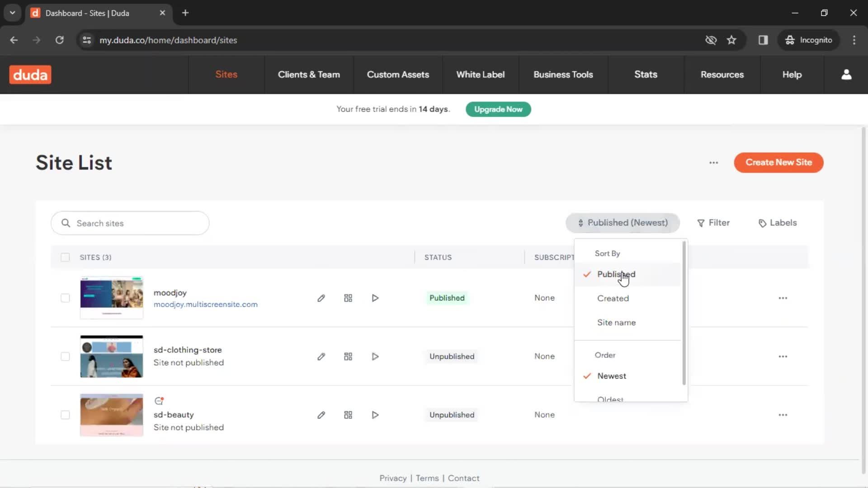Image resolution: width=868 pixels, height=488 pixels.
Task: Preview sd-clothing-store with its play icon
Action: click(x=375, y=357)
